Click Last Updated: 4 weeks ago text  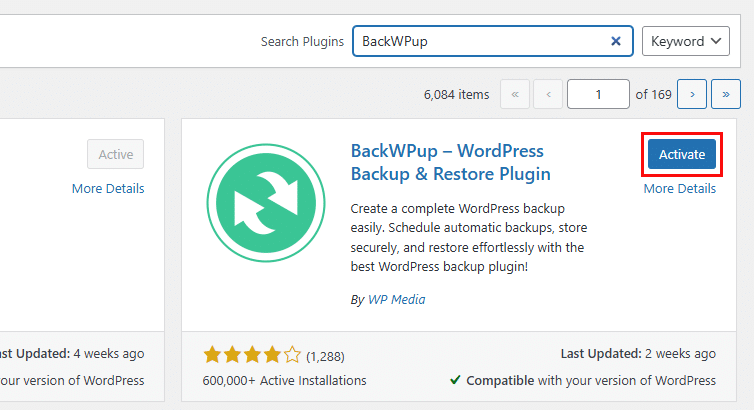(72, 354)
